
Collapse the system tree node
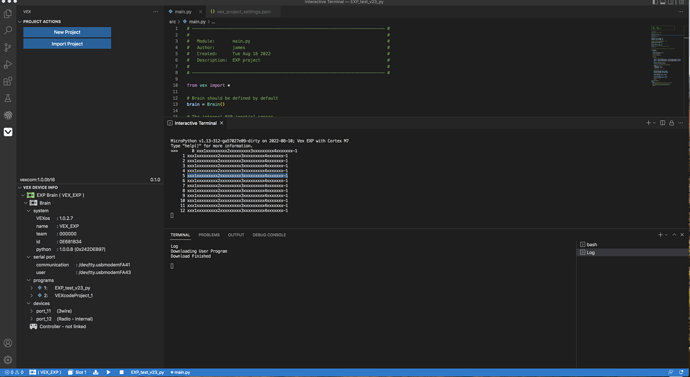pyautogui.click(x=29, y=211)
